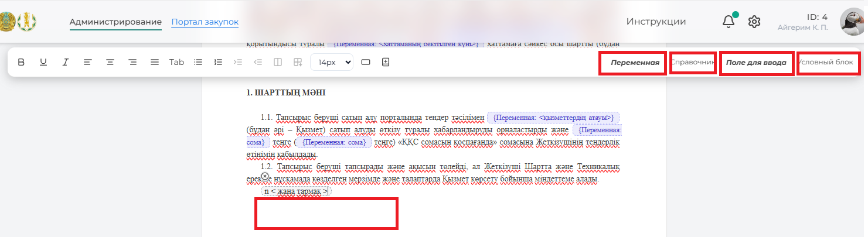Center align the text

point(110,62)
